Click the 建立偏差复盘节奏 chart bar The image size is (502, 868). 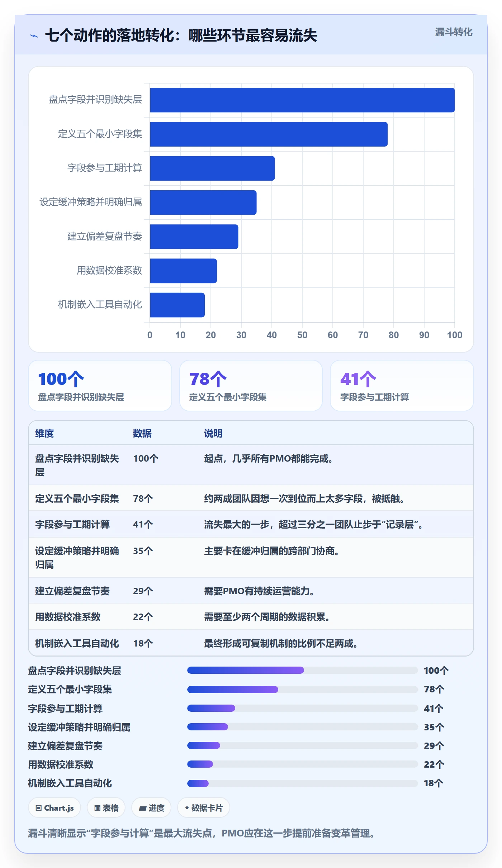(194, 237)
